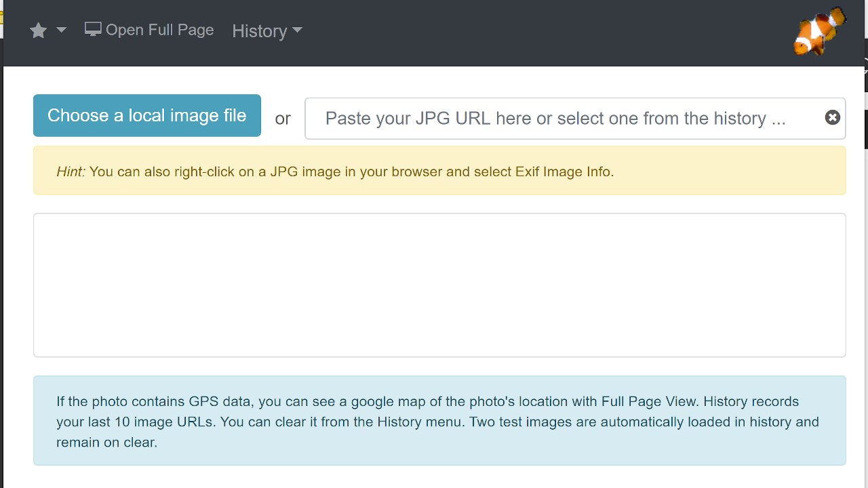Click the empty image results panel
Viewport: 868px width, 488px height.
439,285
